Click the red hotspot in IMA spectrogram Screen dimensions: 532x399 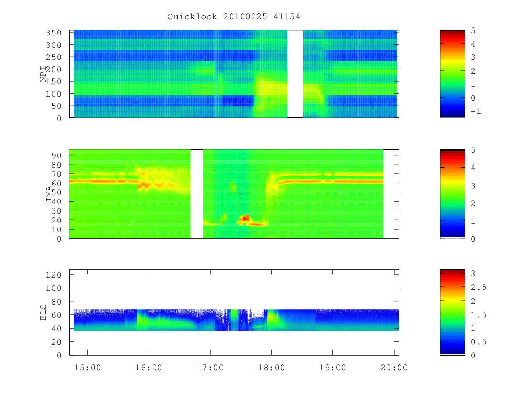click(245, 218)
